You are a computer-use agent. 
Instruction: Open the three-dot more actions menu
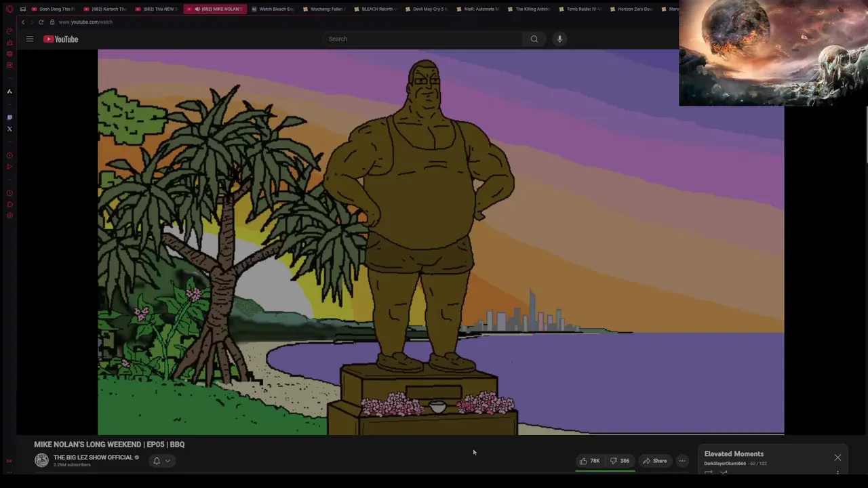[x=682, y=461]
